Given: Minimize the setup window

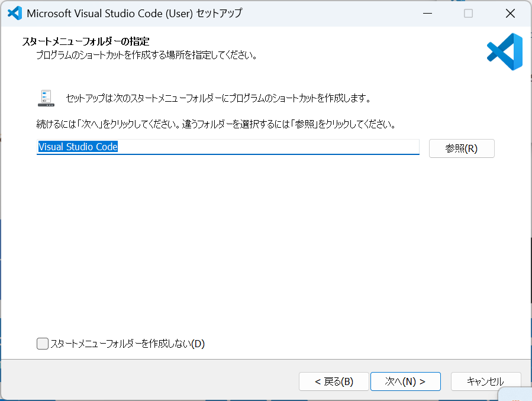Looking at the screenshot, I should point(428,13).
